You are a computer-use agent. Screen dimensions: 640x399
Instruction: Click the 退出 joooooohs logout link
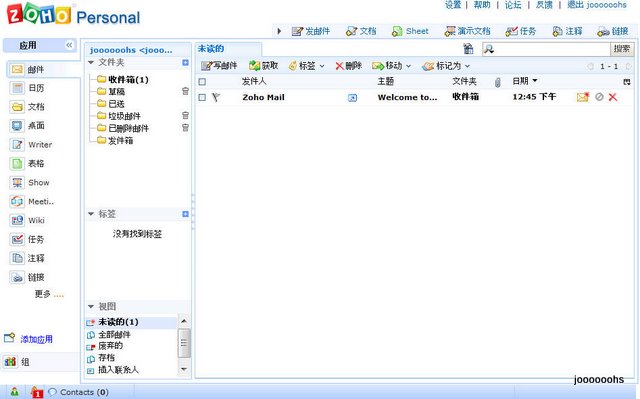coord(597,5)
